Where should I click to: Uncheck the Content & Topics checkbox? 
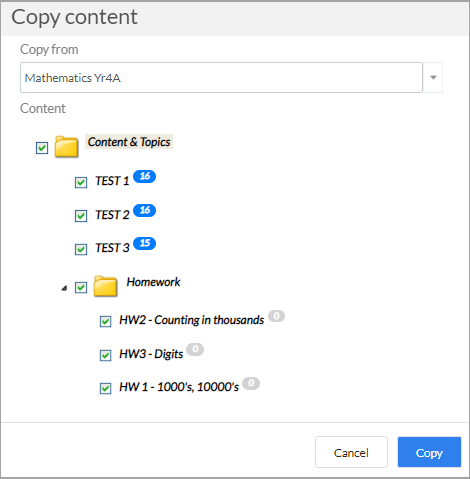[42, 148]
